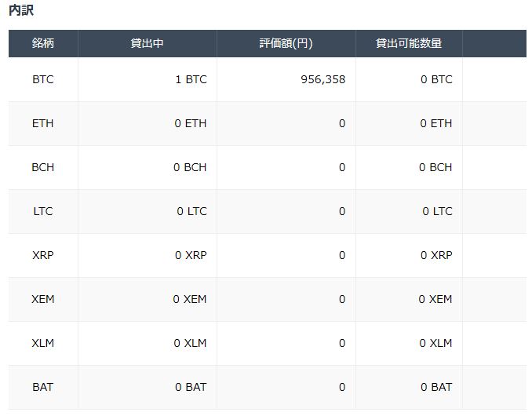Screen dimensions: 532x416
Task: Click 0 XEM in 貸出中 column
Action: click(190, 299)
